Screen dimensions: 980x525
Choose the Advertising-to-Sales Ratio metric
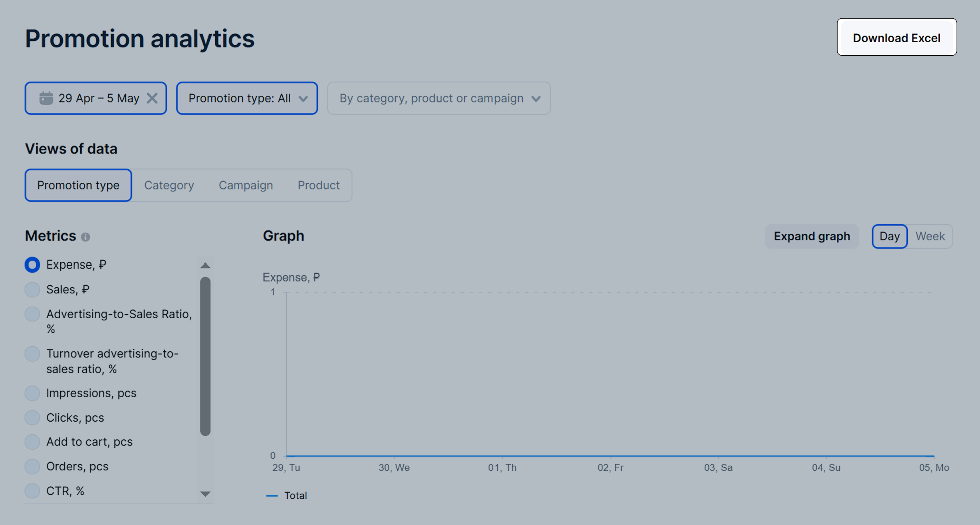click(x=32, y=314)
